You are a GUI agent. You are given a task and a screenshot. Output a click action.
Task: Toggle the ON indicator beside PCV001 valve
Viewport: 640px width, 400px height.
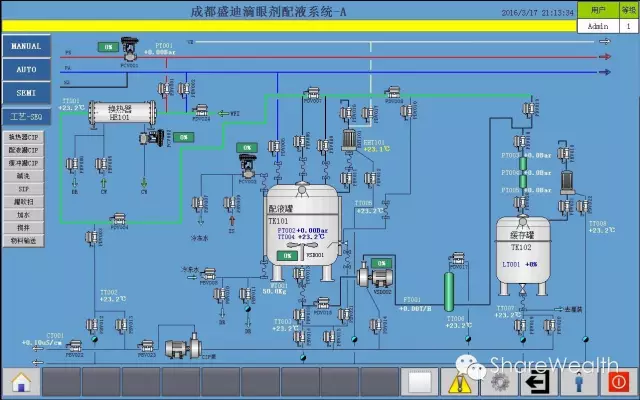pos(108,47)
